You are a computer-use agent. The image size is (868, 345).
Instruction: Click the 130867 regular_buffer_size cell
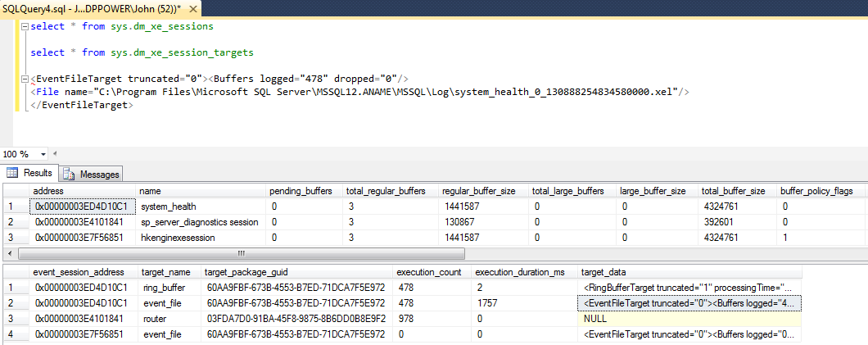coord(482,222)
